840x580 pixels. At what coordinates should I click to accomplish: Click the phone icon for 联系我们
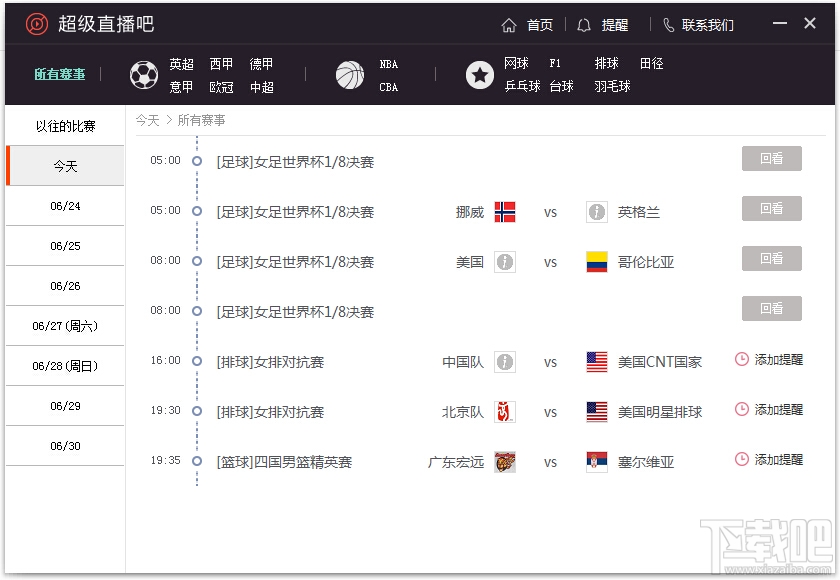[x=669, y=25]
